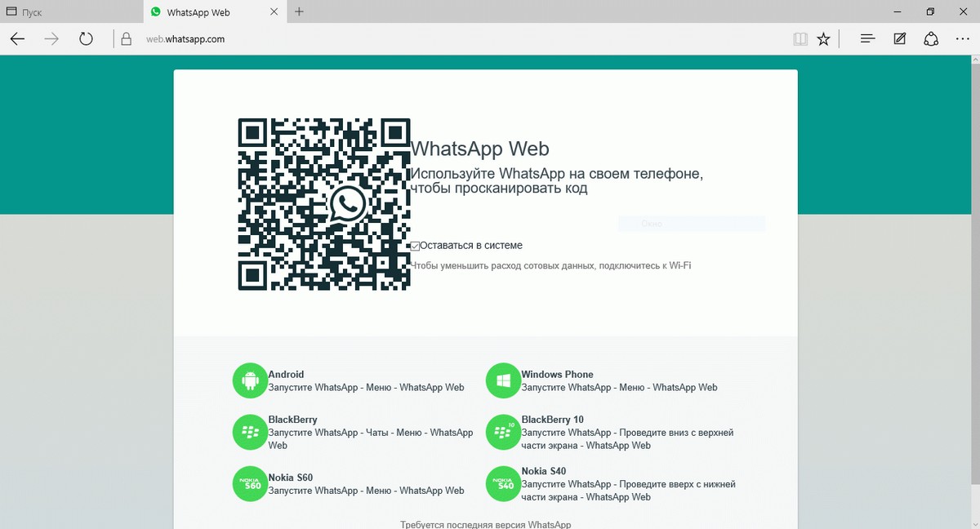Restore down the browser window
980x529 pixels.
tap(930, 11)
